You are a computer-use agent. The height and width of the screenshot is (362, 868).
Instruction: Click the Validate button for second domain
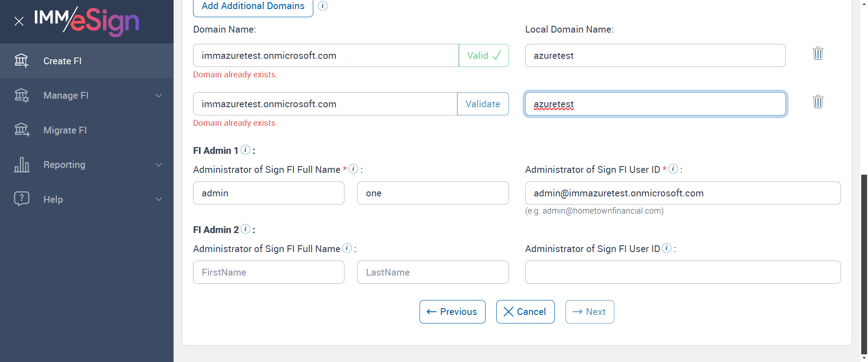pyautogui.click(x=482, y=104)
